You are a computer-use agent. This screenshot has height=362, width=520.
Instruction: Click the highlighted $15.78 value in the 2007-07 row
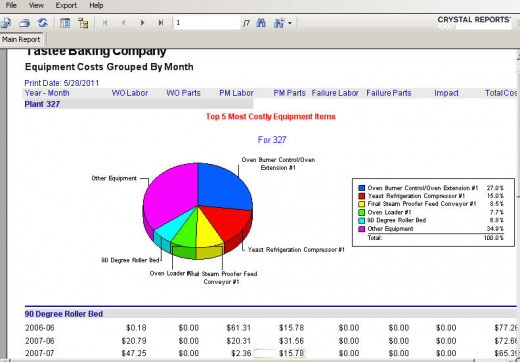[x=292, y=353]
